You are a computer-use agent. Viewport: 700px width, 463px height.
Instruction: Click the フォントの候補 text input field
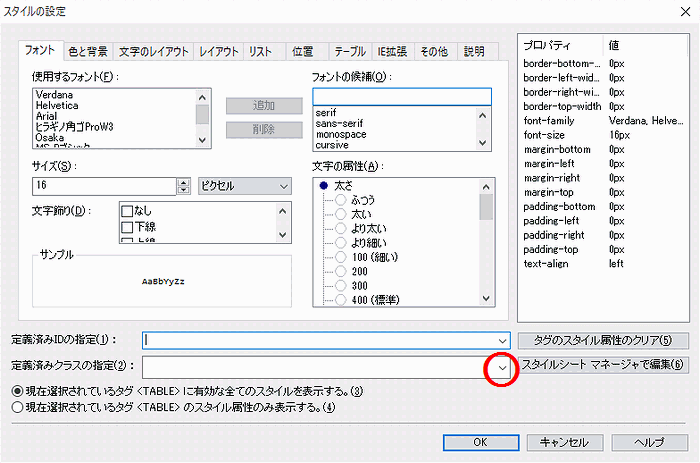point(402,96)
